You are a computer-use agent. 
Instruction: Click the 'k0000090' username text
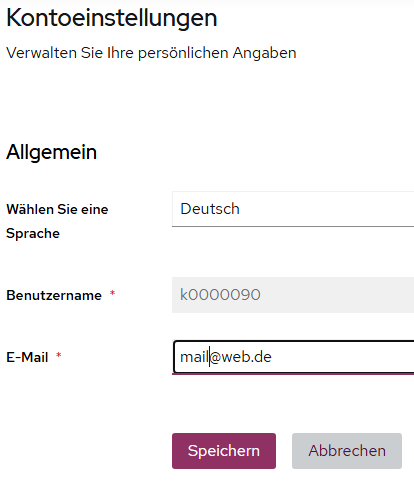220,295
